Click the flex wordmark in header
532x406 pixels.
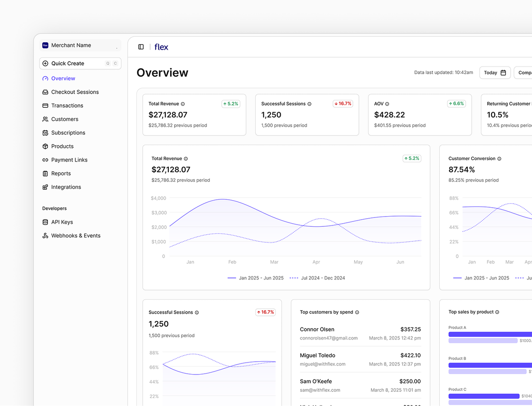161,47
